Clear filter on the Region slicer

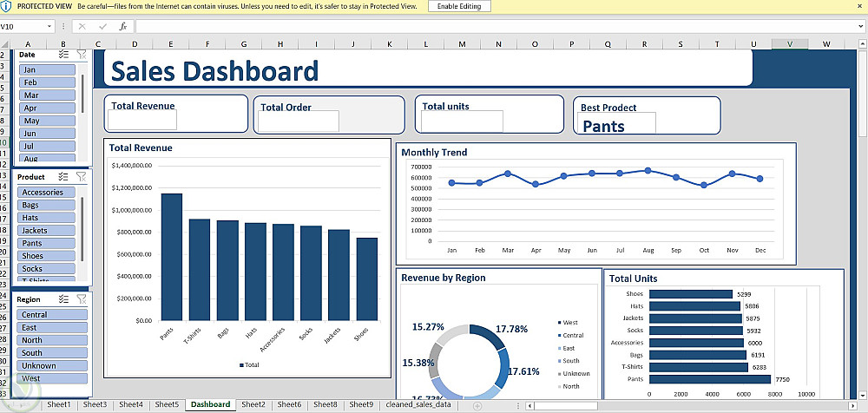pyautogui.click(x=82, y=299)
